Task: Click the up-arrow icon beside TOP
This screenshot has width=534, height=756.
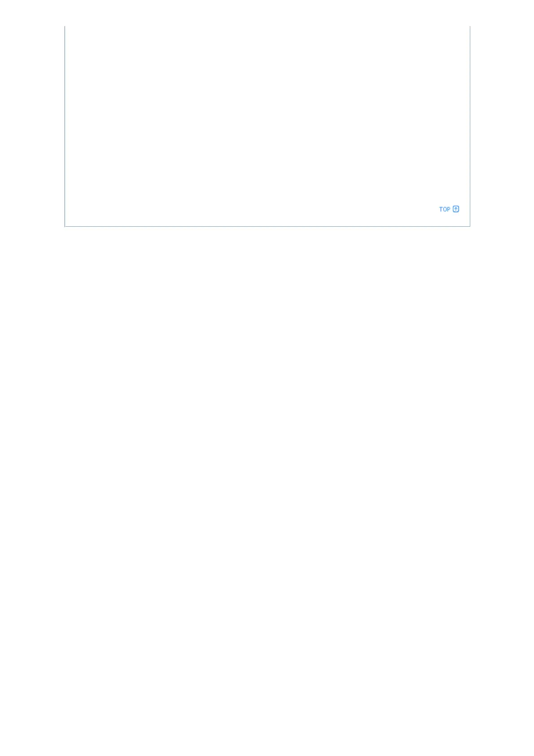Action: pos(456,209)
